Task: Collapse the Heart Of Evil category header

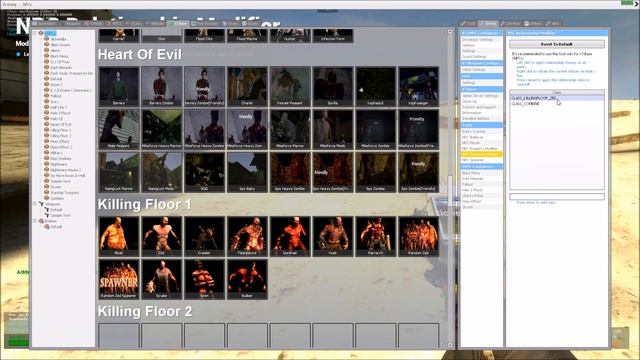Action: coord(140,54)
